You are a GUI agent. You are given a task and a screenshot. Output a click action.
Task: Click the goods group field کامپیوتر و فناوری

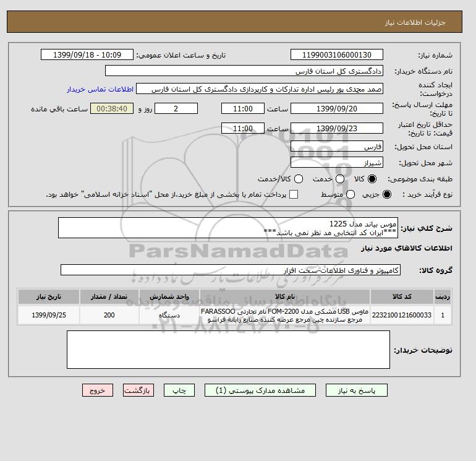coord(231,270)
